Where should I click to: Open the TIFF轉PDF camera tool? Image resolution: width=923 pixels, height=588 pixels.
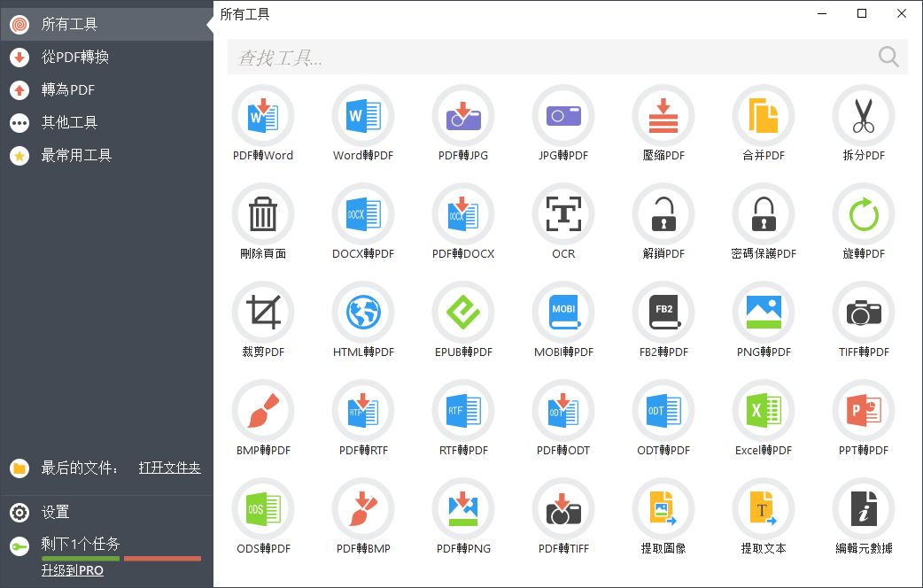(863, 313)
